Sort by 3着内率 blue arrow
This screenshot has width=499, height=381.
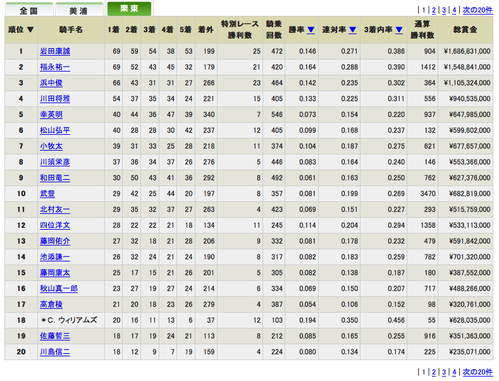(399, 30)
